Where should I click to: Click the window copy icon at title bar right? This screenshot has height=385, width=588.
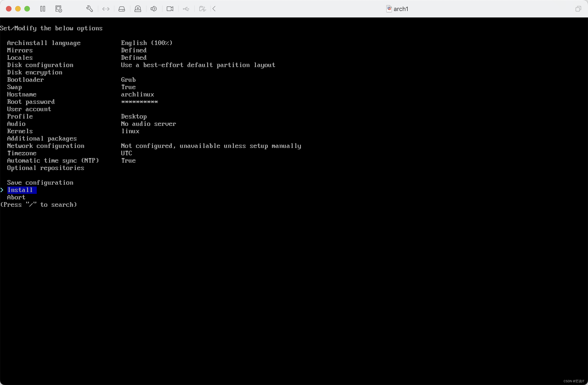(x=578, y=9)
